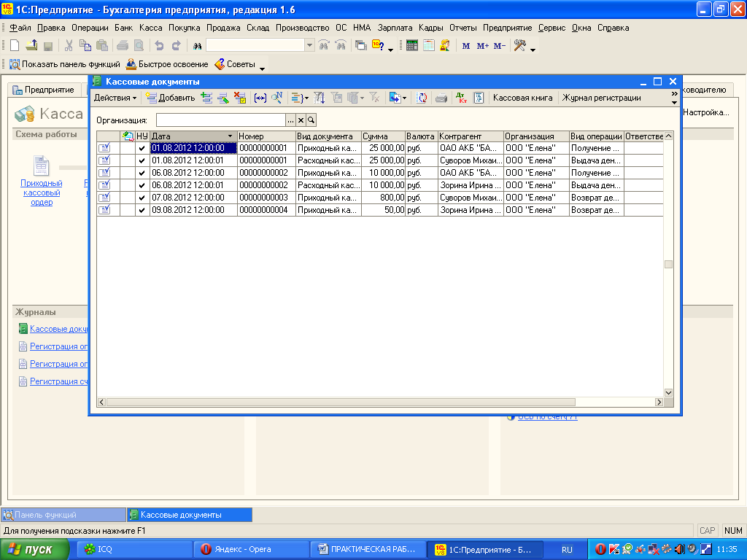This screenshot has height=560, width=747.
Task: Click the refresh list icon in Кассовые документы
Action: 422,98
